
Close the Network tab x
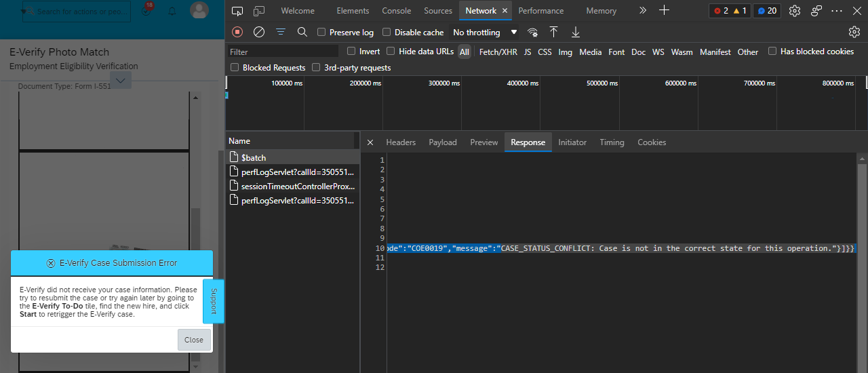505,11
